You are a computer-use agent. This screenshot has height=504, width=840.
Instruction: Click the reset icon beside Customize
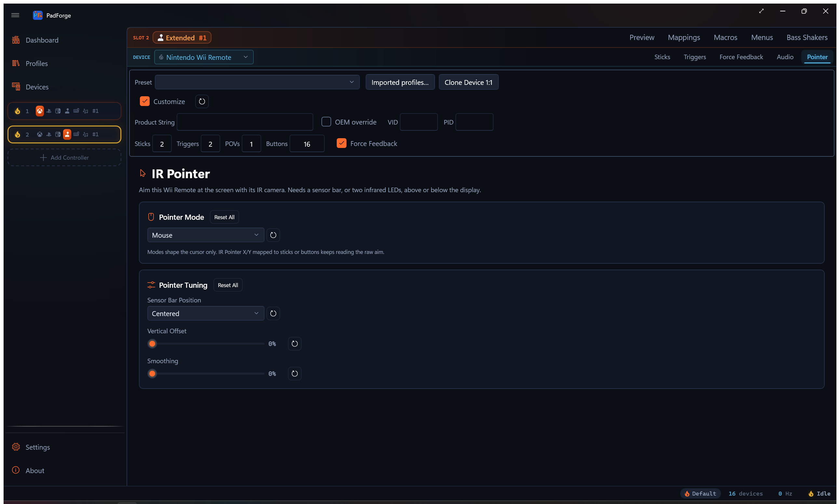pos(202,101)
